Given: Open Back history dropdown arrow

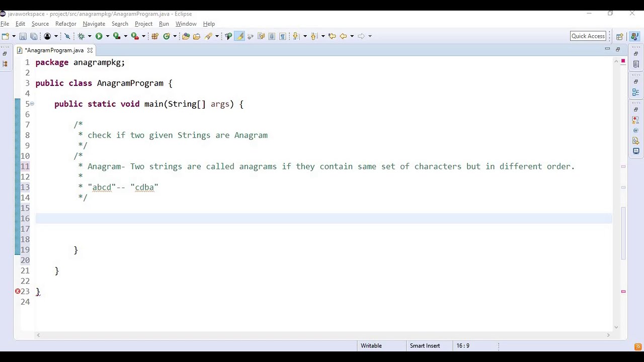Looking at the screenshot, I should (352, 36).
